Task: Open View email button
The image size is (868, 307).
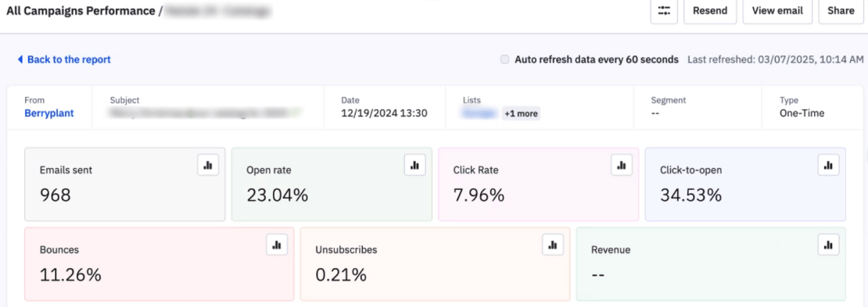Action: (778, 10)
